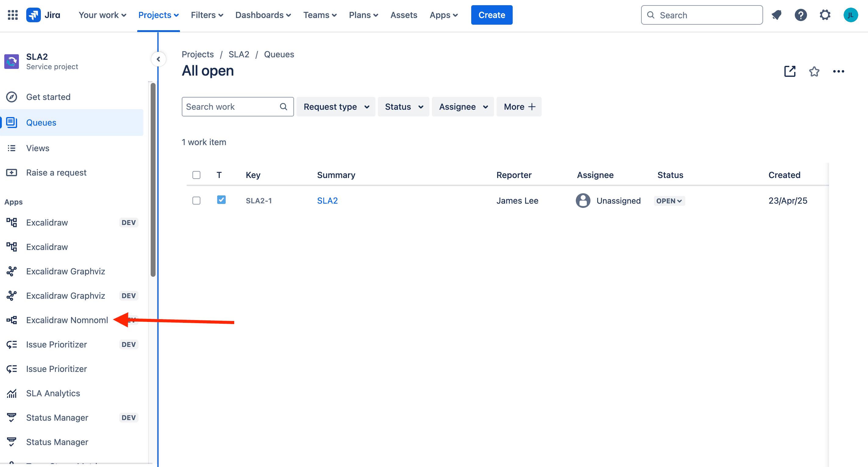Expand the Projects dropdown
This screenshot has height=467, width=868.
pos(158,15)
